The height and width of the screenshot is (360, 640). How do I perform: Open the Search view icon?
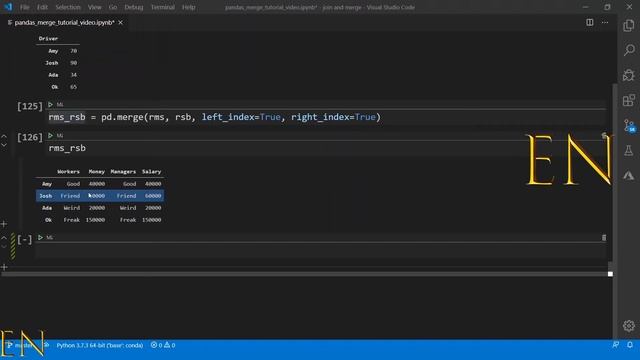629,51
